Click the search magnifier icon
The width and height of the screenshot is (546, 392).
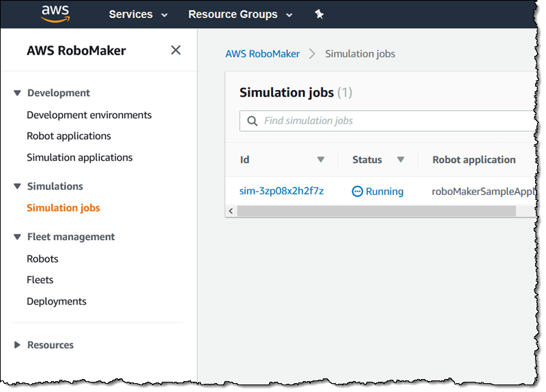coord(252,121)
